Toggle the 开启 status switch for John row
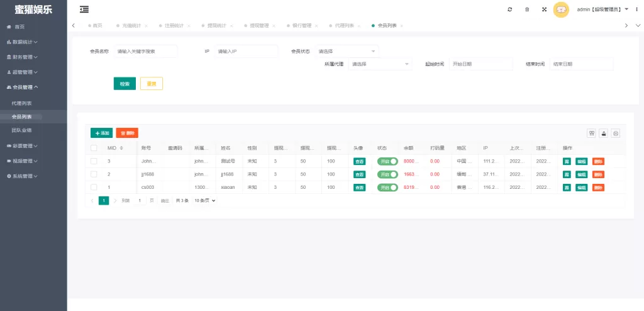 point(387,161)
